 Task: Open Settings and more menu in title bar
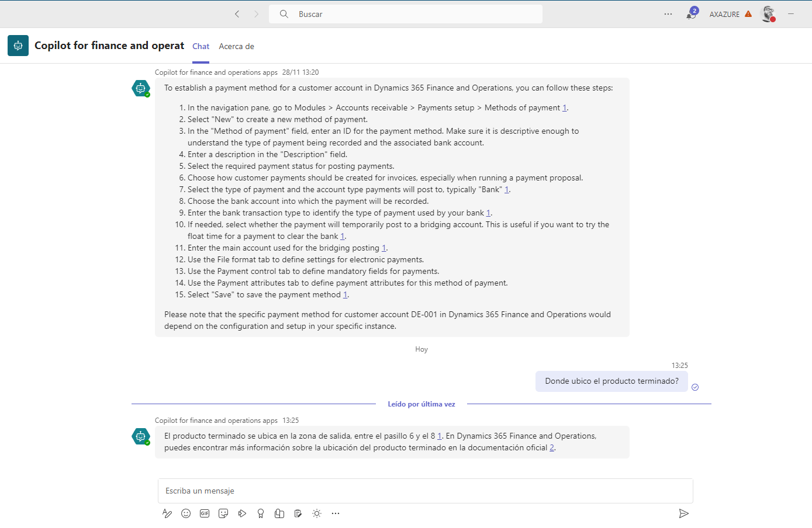668,14
